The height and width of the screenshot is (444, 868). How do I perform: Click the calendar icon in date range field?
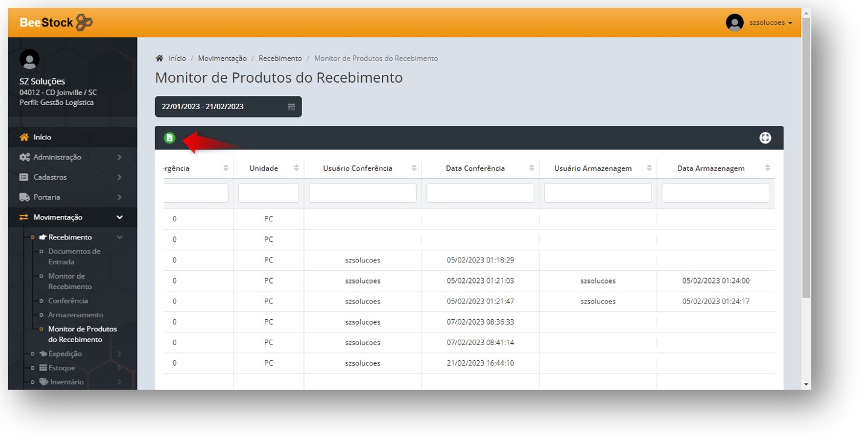pyautogui.click(x=291, y=107)
